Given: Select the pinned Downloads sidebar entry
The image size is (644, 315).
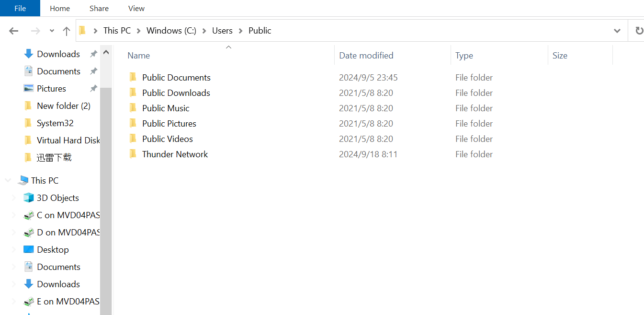Looking at the screenshot, I should point(58,54).
